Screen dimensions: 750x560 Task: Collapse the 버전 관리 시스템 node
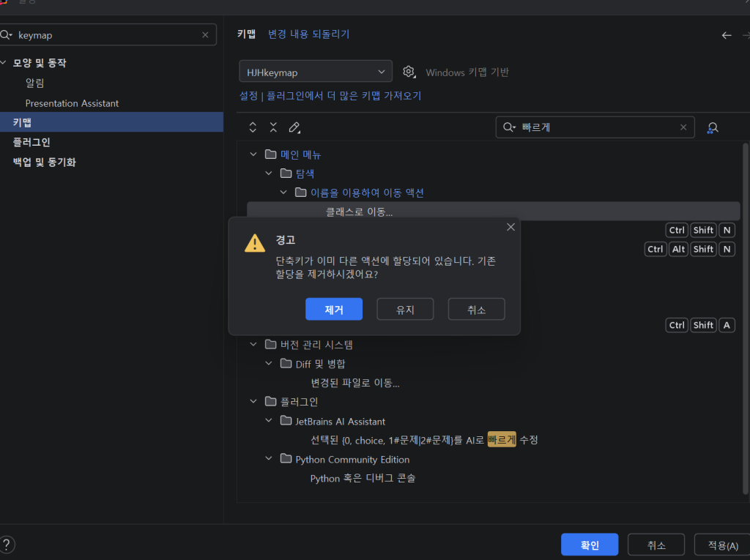[253, 344]
